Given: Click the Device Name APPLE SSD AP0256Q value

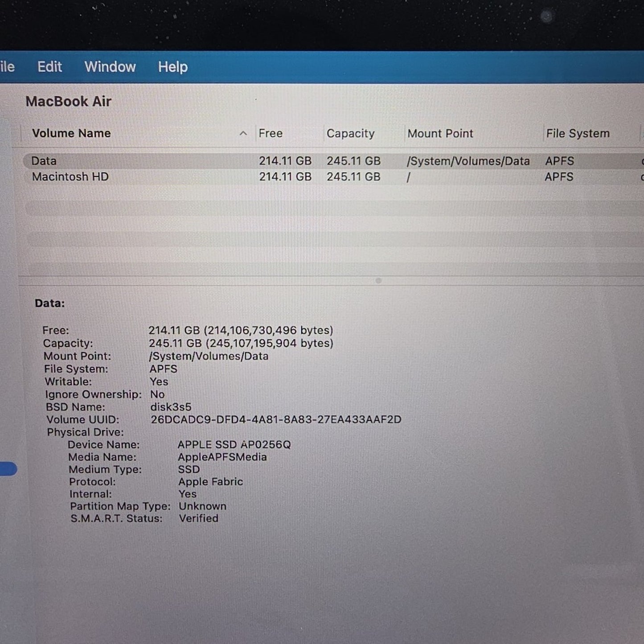Looking at the screenshot, I should pos(234,444).
